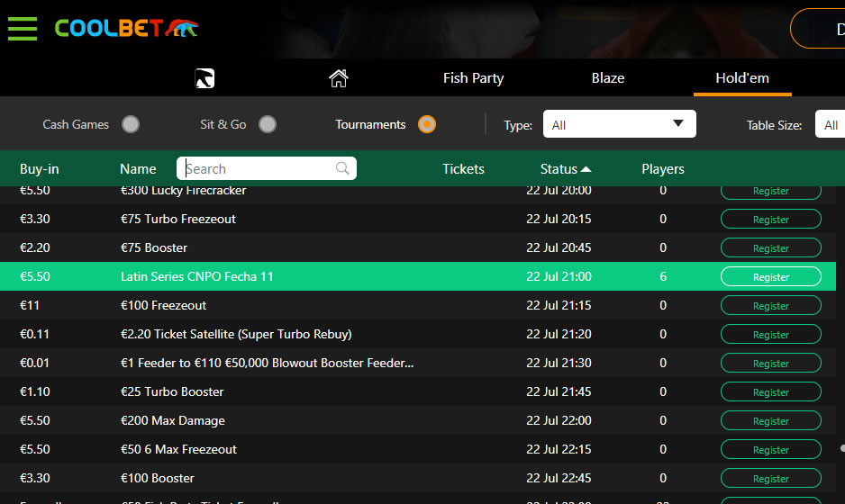Screen dimensions: 845x504
Task: Click the tournament name Search field
Action: pyautogui.click(x=257, y=168)
